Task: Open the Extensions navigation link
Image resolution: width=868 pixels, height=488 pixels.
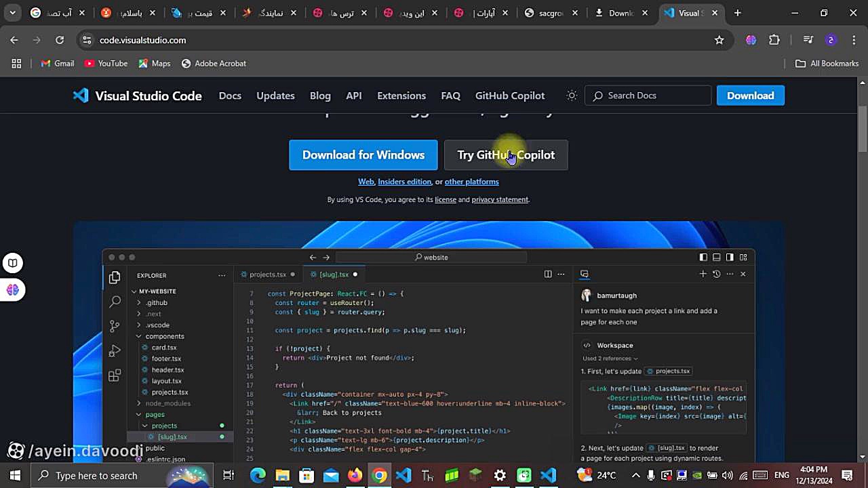Action: pos(401,96)
